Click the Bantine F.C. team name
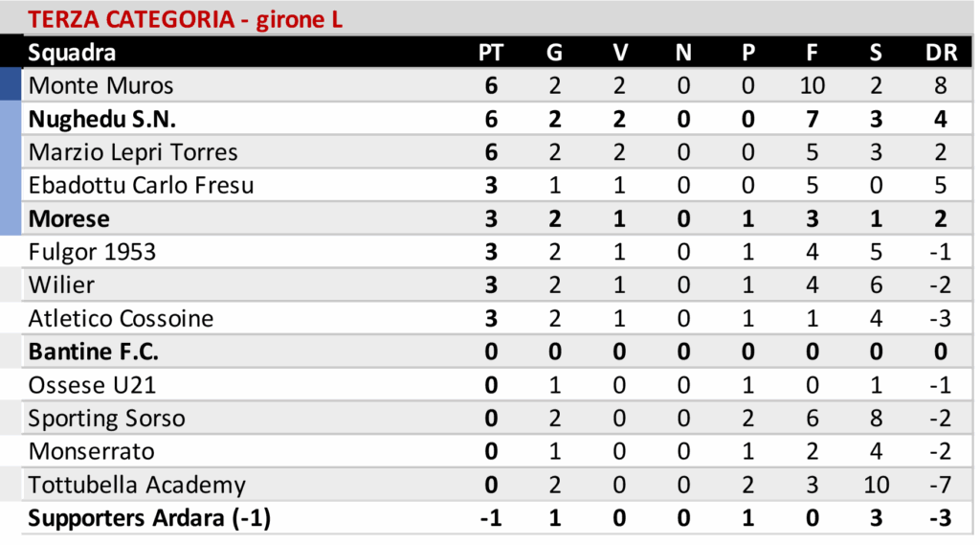 (x=93, y=352)
